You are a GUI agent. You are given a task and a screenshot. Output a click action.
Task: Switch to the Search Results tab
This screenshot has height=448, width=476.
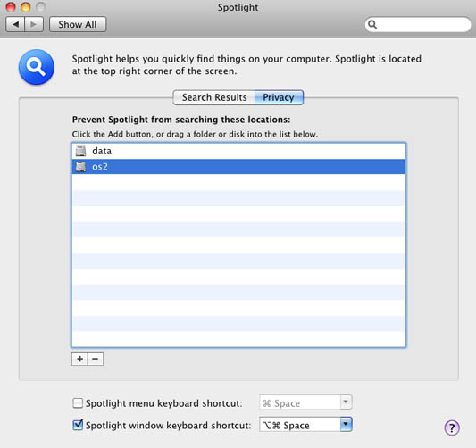214,97
